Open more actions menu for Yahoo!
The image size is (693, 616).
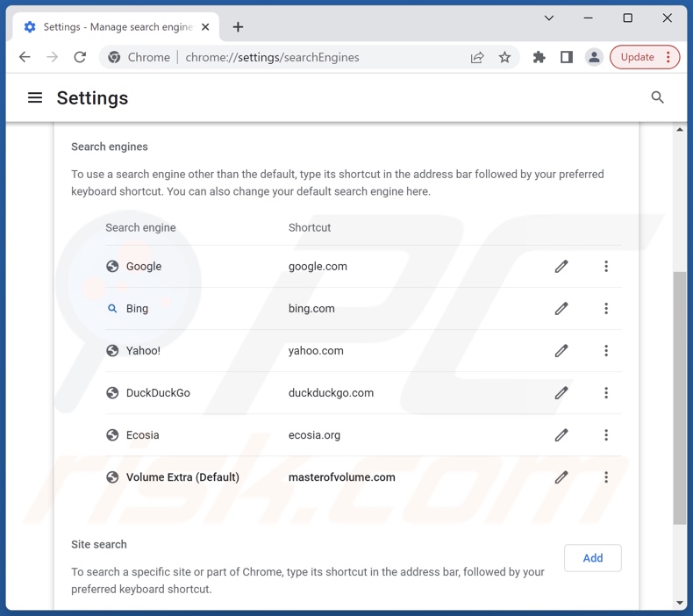tap(606, 351)
